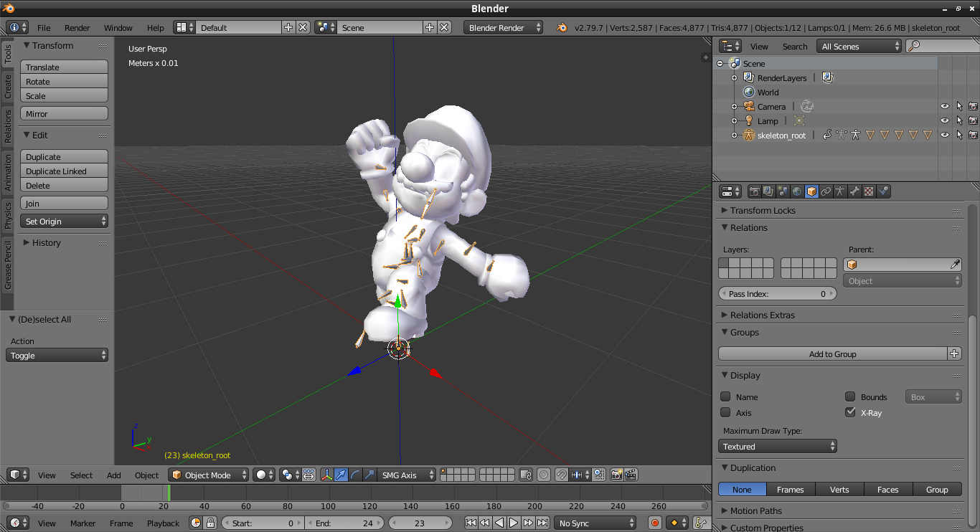The width and height of the screenshot is (980, 532).
Task: Click the record button in the timeline header
Action: click(654, 523)
